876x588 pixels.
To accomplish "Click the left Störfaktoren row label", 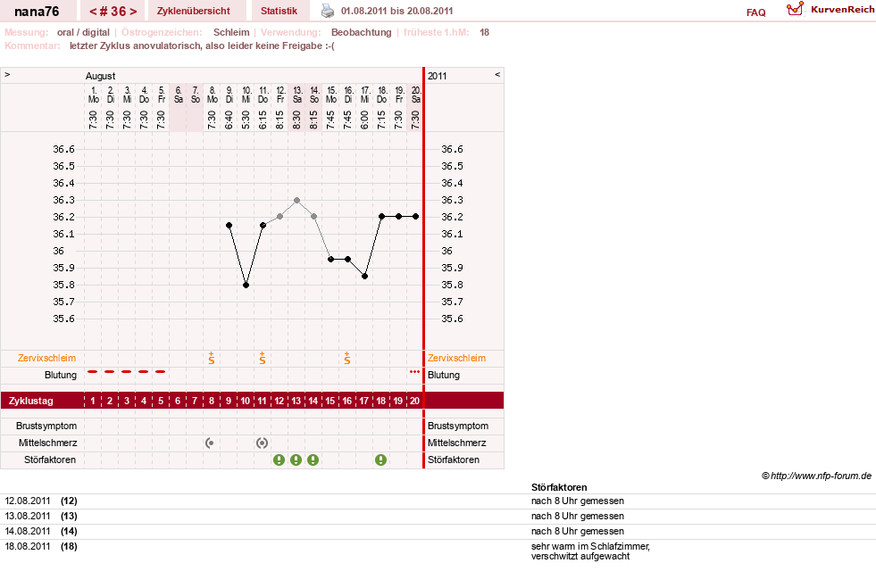I will (50, 460).
